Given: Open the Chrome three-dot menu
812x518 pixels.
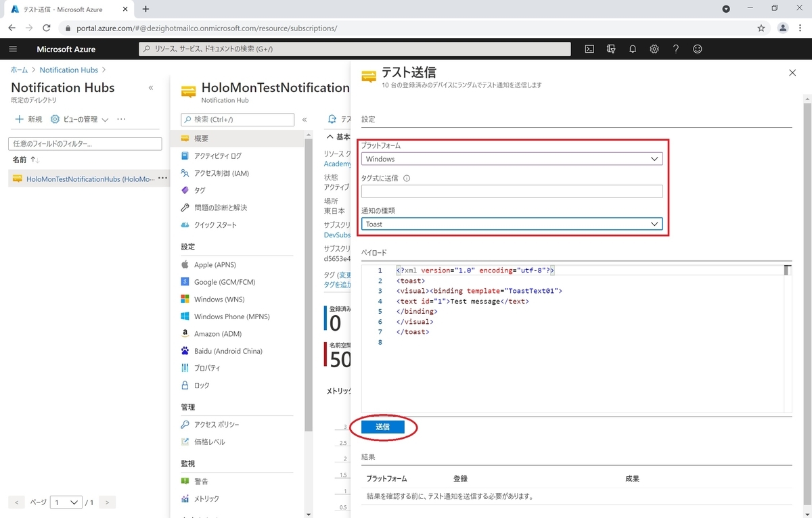Looking at the screenshot, I should pyautogui.click(x=800, y=28).
